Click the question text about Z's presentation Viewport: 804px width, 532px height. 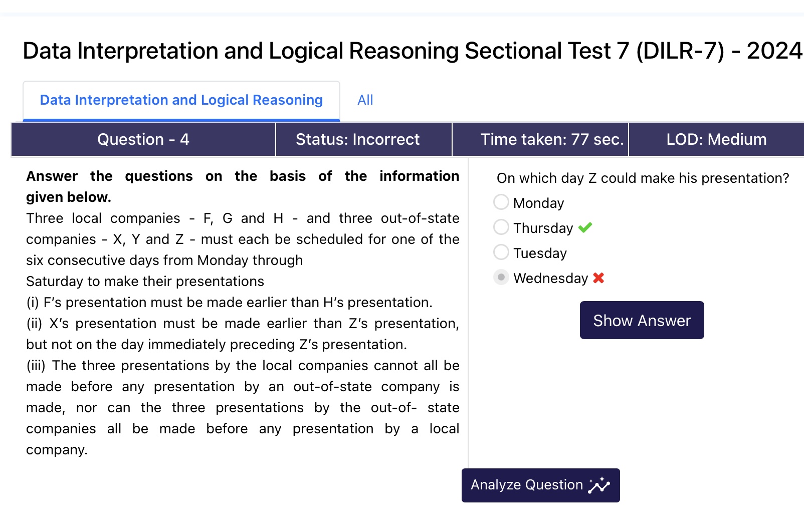tap(643, 178)
